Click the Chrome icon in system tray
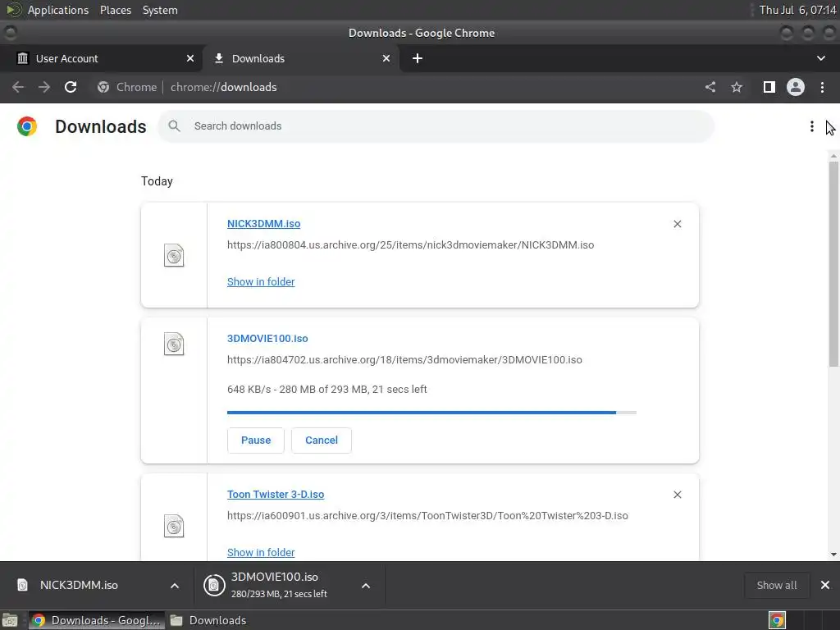 [778, 620]
